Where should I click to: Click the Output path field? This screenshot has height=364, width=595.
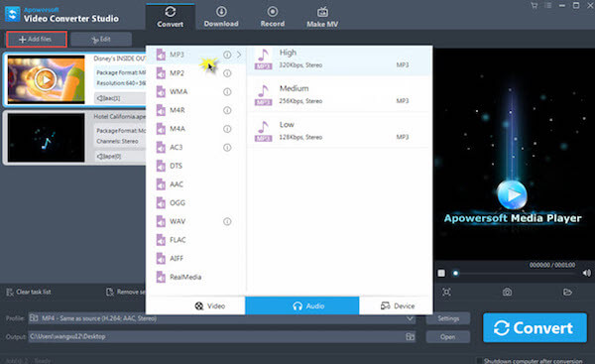(216, 336)
